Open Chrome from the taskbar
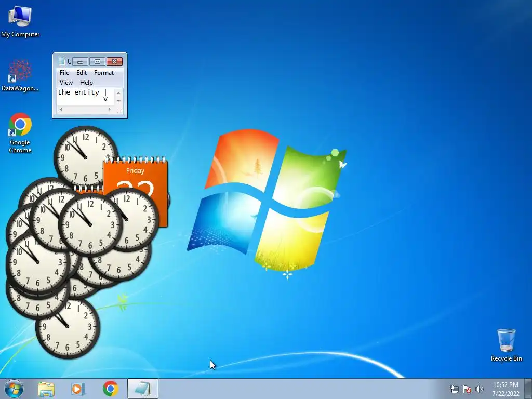The height and width of the screenshot is (399, 532). click(x=110, y=389)
